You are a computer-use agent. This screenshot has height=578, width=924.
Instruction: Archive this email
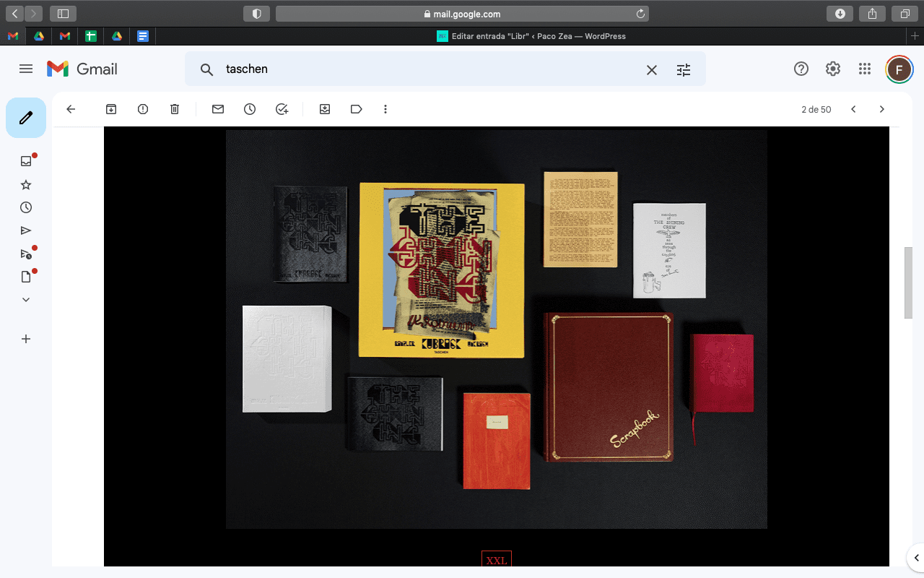pyautogui.click(x=111, y=109)
